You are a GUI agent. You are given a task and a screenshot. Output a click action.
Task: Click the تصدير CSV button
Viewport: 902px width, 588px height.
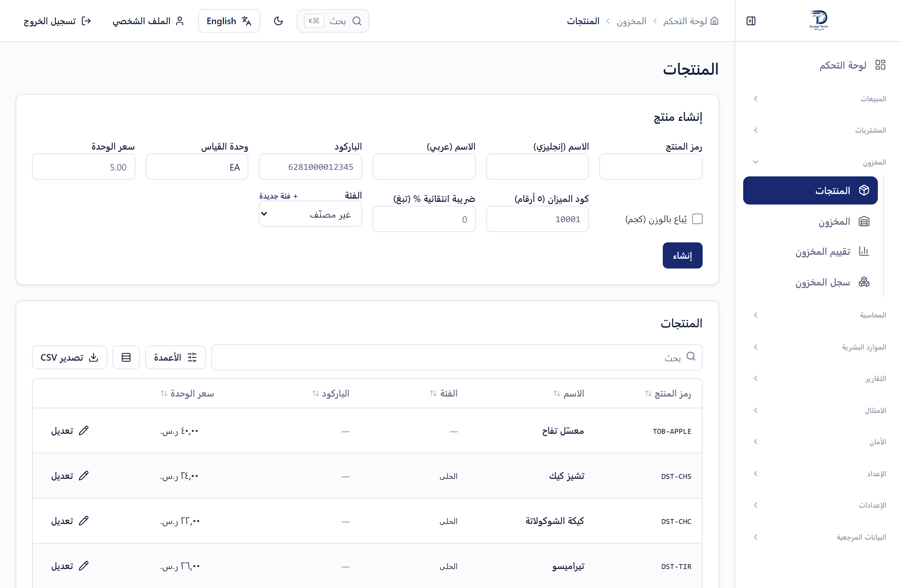(69, 357)
